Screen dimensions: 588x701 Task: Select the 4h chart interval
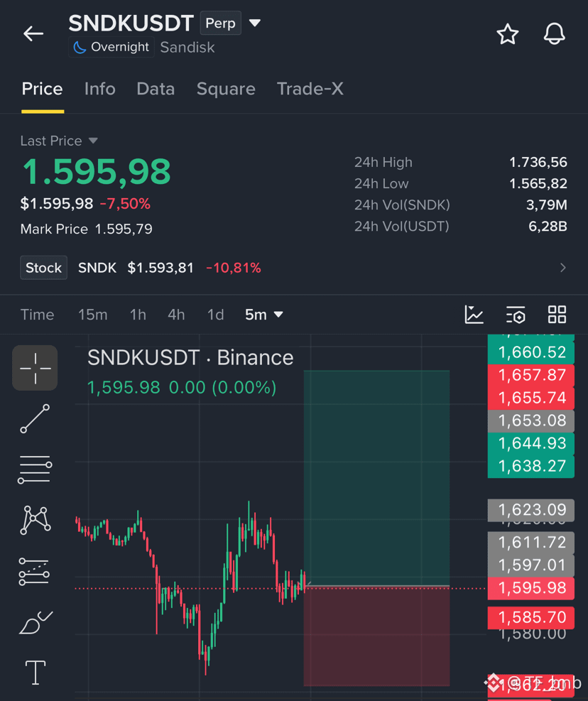[x=176, y=315]
